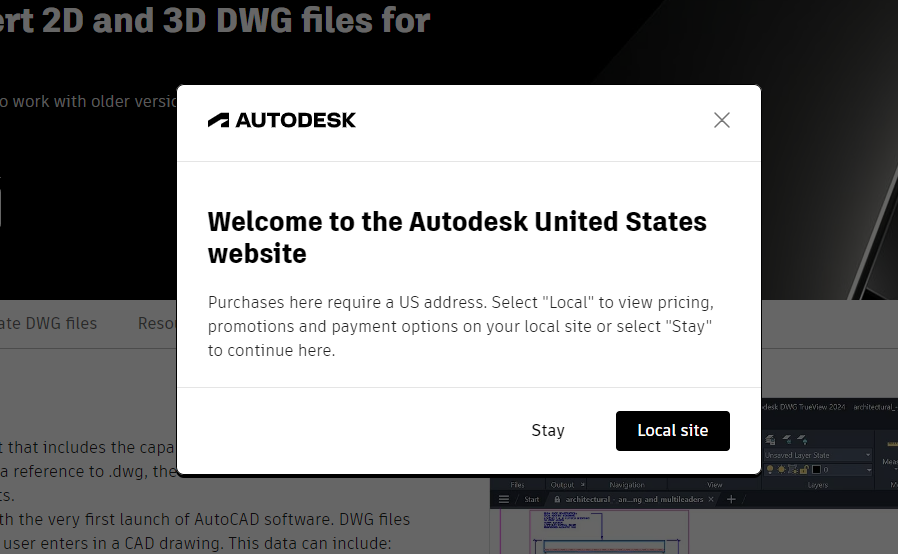Click the Navigation panel label in the TrueView screenshot
Screen dimensions: 898x554
tap(627, 485)
